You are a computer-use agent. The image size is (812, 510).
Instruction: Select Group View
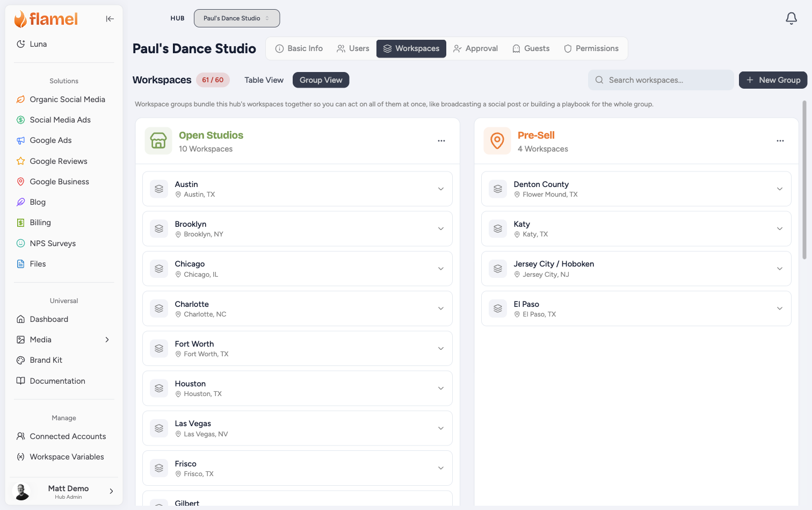coord(321,80)
